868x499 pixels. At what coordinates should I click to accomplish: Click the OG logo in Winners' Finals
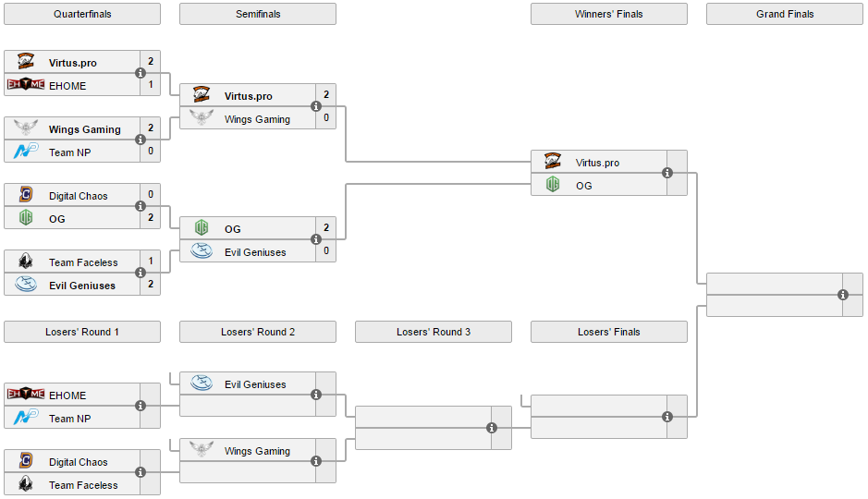(553, 185)
